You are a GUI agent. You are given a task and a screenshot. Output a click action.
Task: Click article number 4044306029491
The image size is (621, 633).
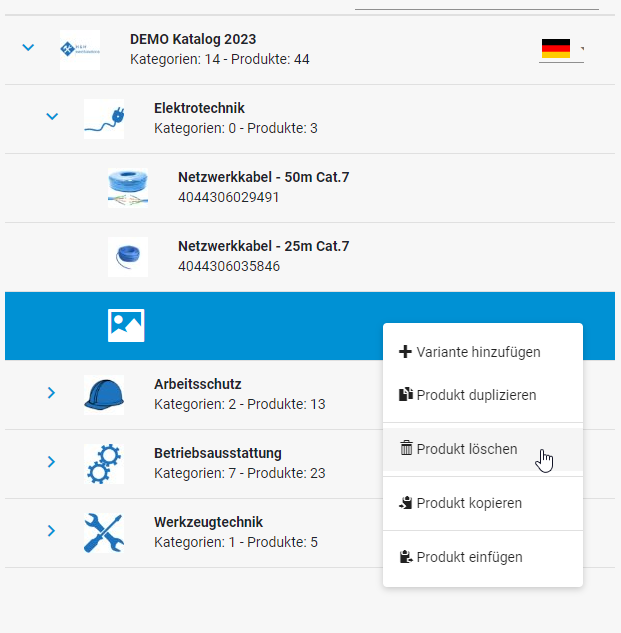229,197
